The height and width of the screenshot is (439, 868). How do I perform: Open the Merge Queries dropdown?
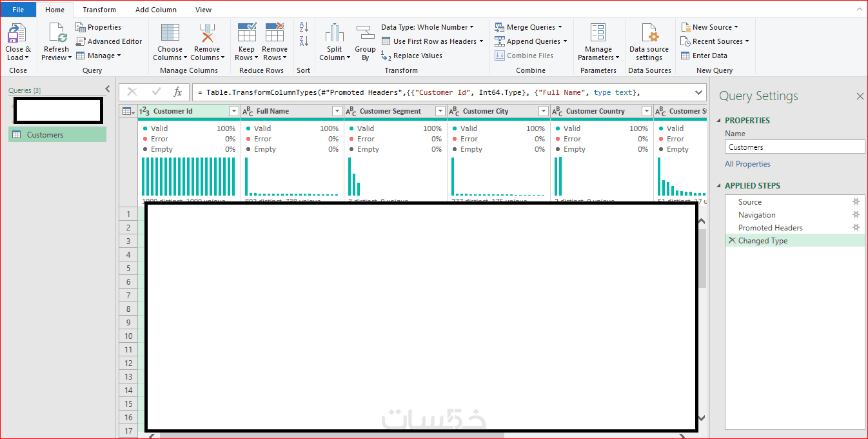529,27
